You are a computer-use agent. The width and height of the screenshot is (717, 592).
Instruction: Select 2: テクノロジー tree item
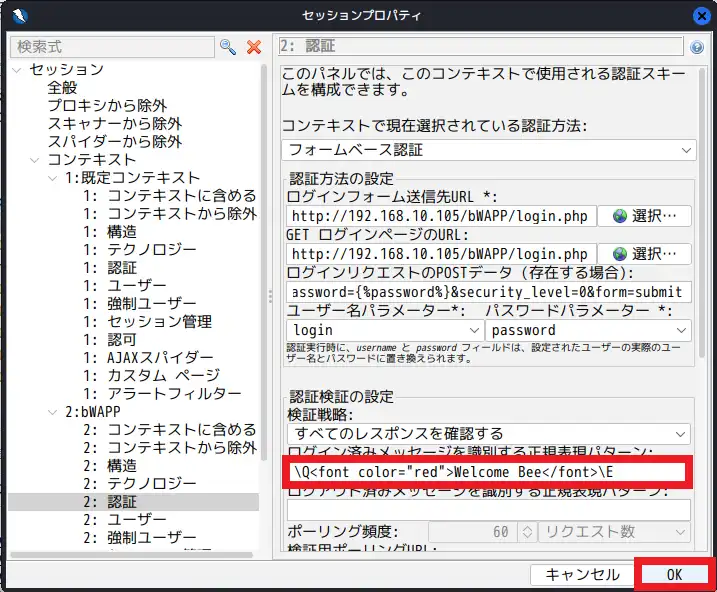[139, 484]
